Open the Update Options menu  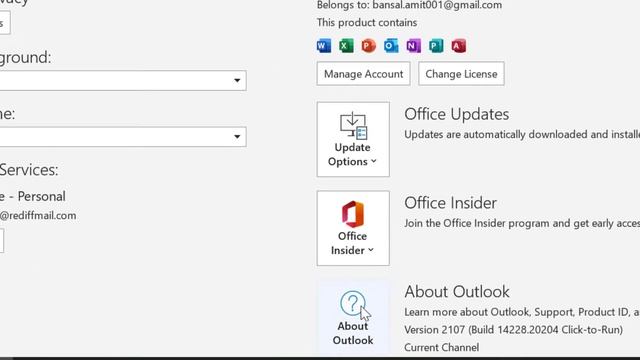click(x=353, y=140)
